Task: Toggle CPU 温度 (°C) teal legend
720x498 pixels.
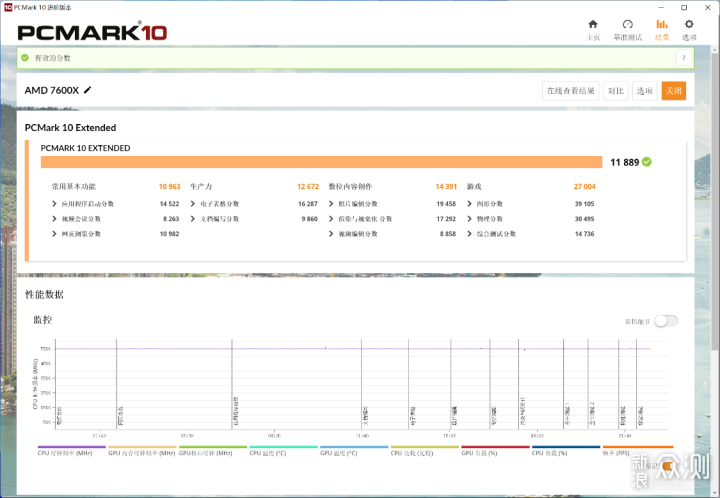Action: (x=283, y=450)
